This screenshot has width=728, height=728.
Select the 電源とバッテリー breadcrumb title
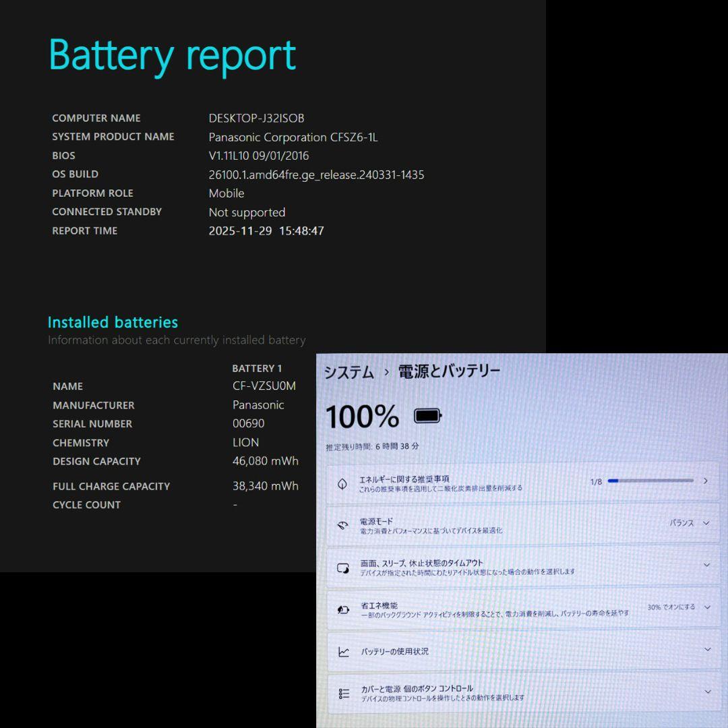click(449, 371)
